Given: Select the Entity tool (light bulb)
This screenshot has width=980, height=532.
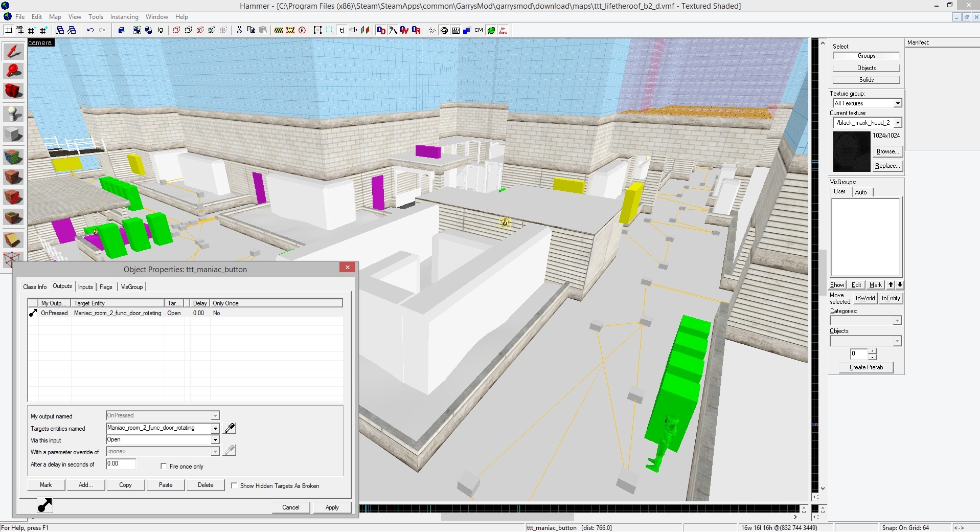Looking at the screenshot, I should (13, 114).
